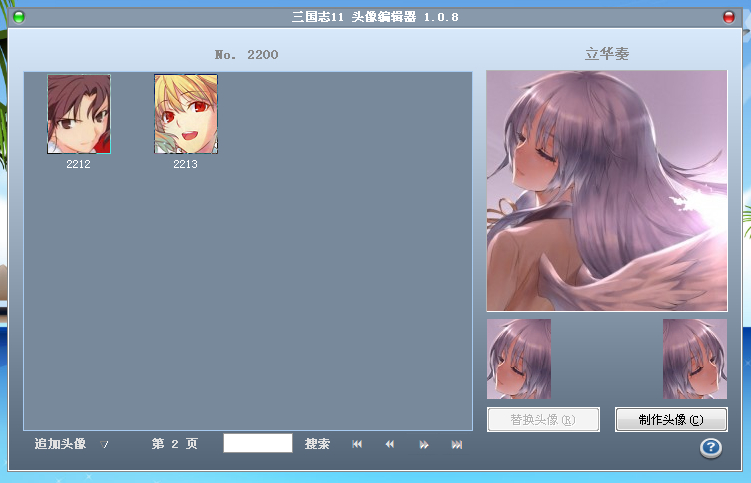Viewport: 751px width, 483px height.
Task: Go to previous page arrow
Action: coord(390,445)
